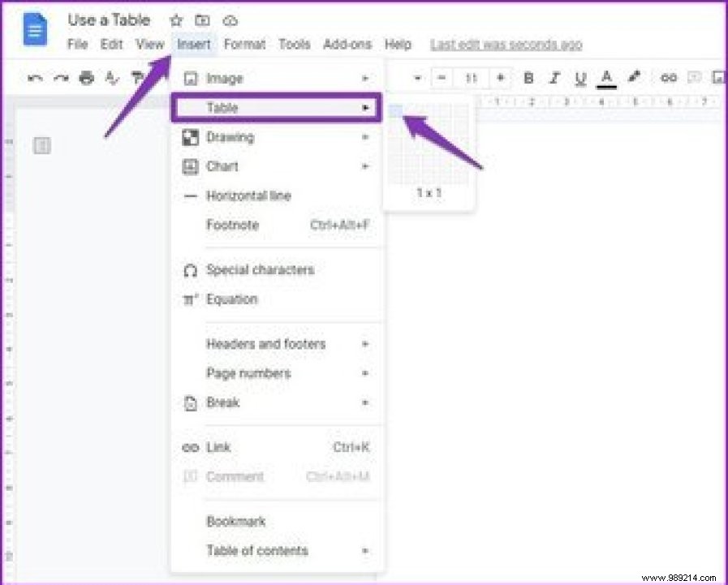Image resolution: width=728 pixels, height=585 pixels.
Task: Open the Format menu
Action: (244, 45)
